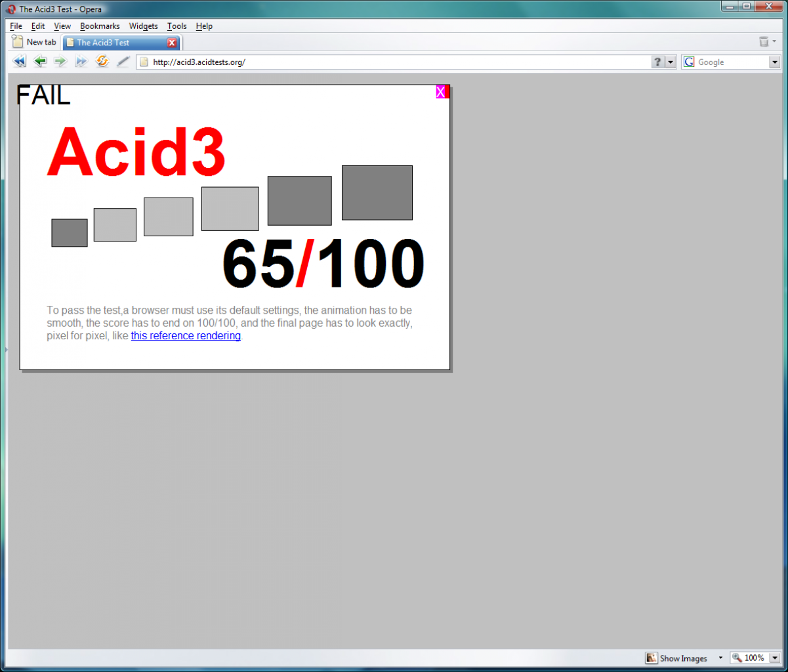This screenshot has height=672, width=788.
Task: Go forward with the forward arrow
Action: coord(60,62)
